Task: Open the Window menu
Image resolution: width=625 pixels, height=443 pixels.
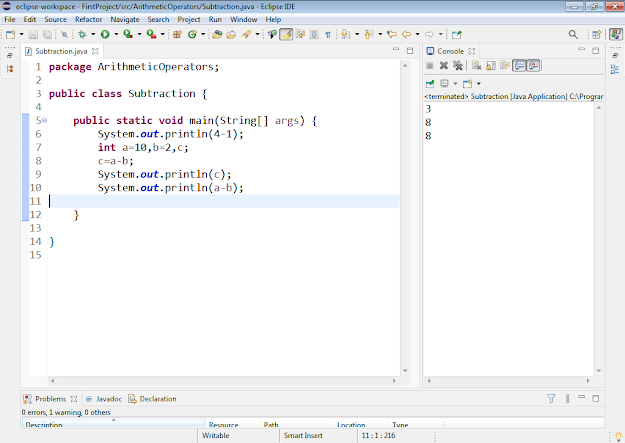Action: tap(244, 19)
